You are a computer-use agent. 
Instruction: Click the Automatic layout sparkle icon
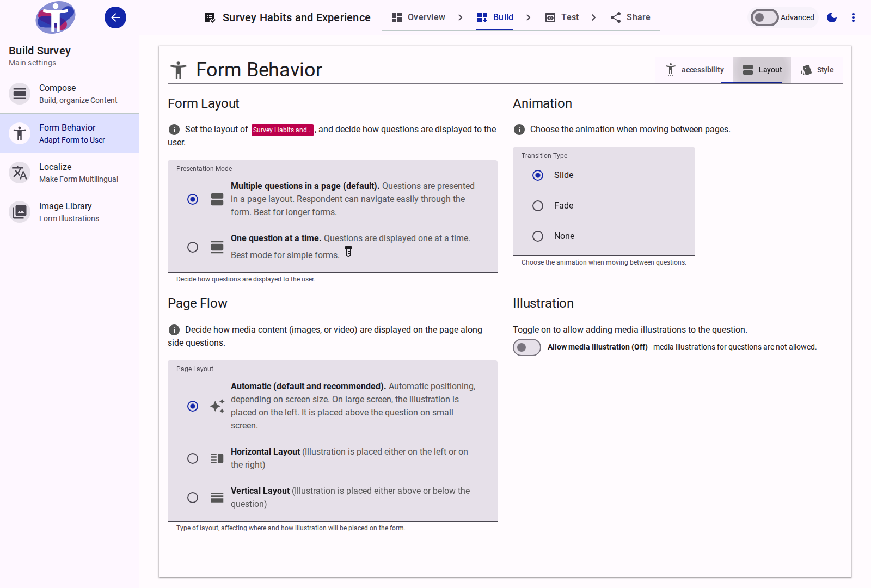217,406
